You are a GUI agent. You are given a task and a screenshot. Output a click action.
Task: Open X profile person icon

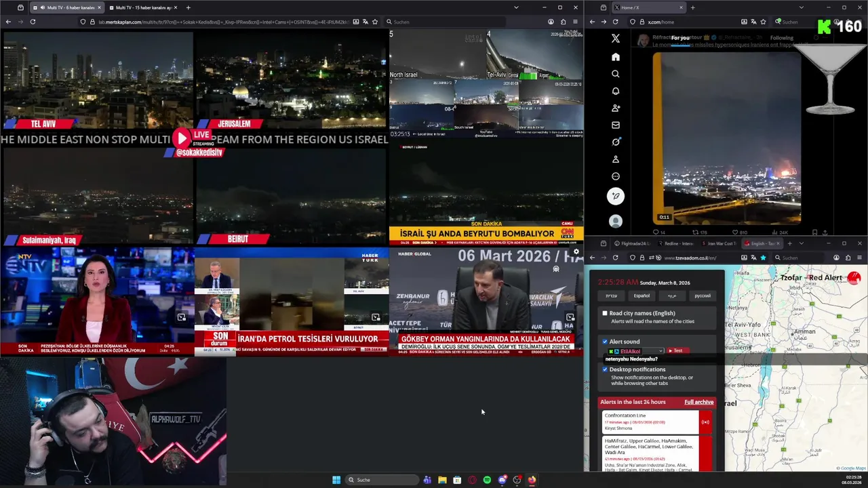pyautogui.click(x=615, y=159)
